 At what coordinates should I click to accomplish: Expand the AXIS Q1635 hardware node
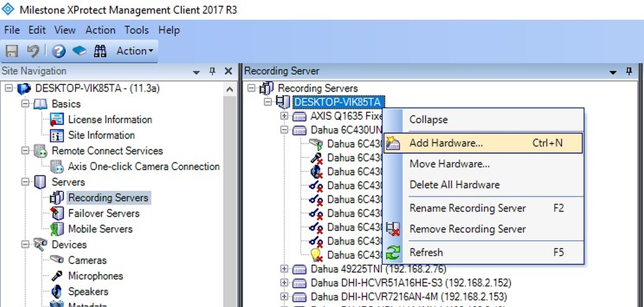pos(284,116)
